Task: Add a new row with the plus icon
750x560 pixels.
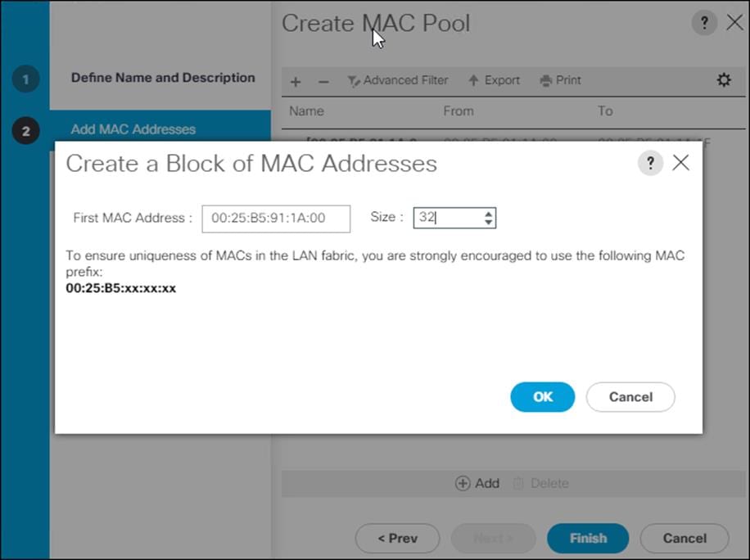Action: (x=295, y=80)
